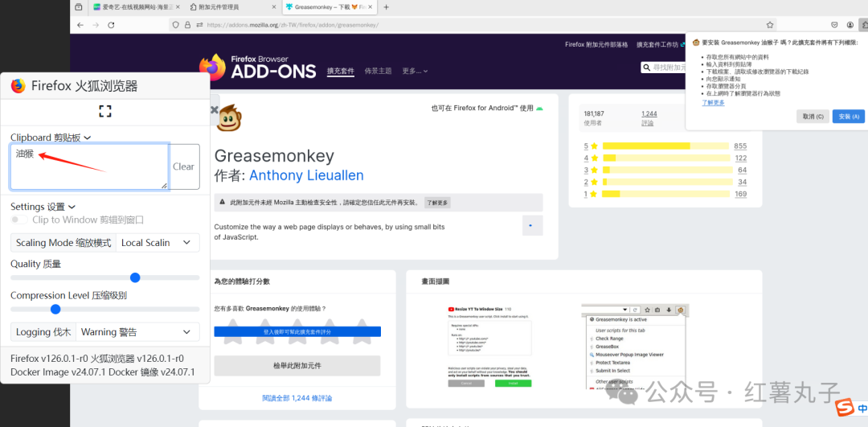This screenshot has width=868, height=427.
Task: Adjust the Quality slider
Action: pyautogui.click(x=105, y=277)
